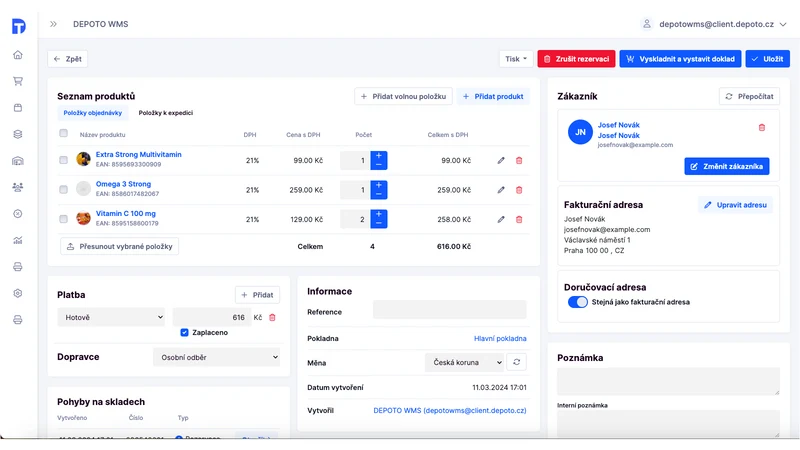Switch to Položky k expedici tab
The image size is (800, 450).
coord(166,113)
